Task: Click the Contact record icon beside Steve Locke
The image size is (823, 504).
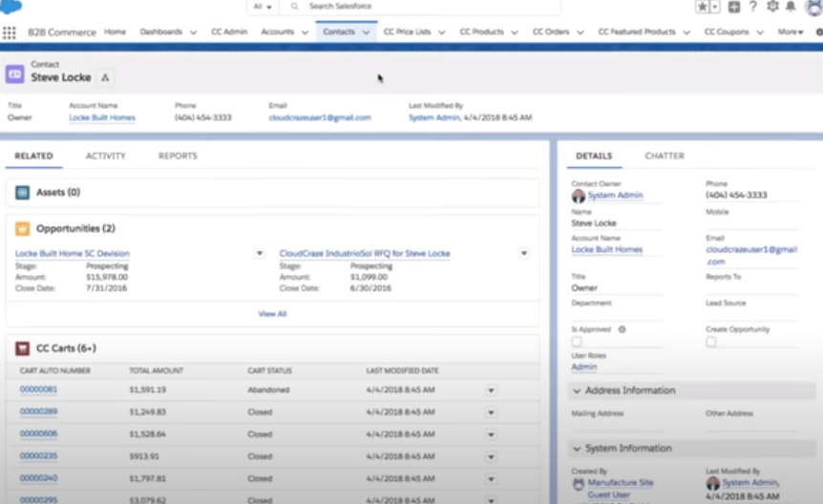Action: [14, 74]
